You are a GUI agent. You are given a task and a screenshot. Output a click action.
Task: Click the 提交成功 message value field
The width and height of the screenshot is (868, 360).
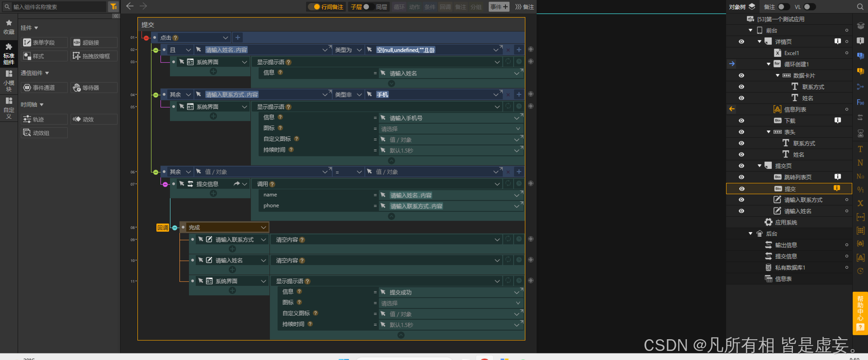click(x=451, y=292)
